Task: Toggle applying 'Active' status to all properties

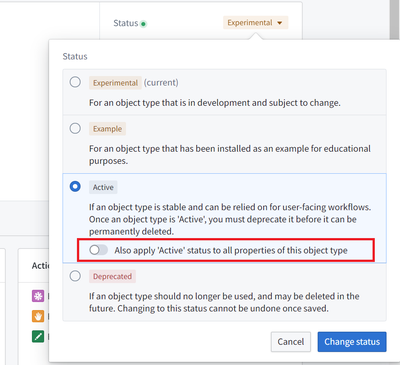Action: coord(98,250)
